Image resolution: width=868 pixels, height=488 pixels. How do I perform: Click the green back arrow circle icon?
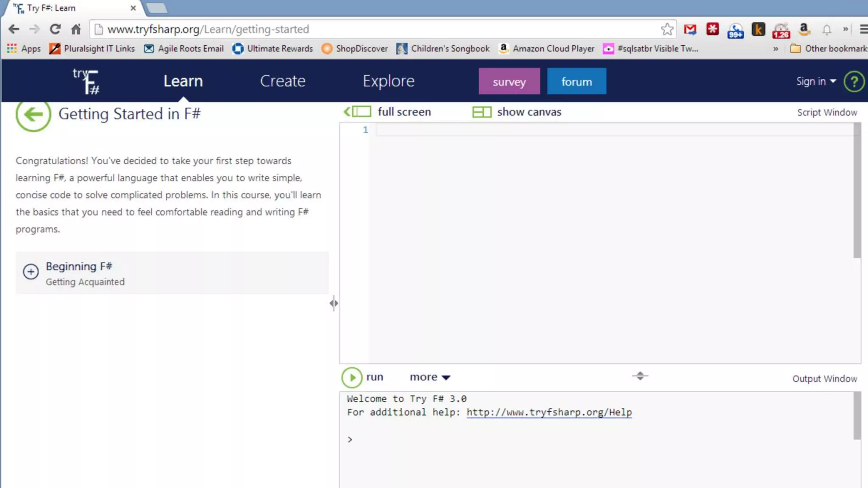[x=33, y=114]
